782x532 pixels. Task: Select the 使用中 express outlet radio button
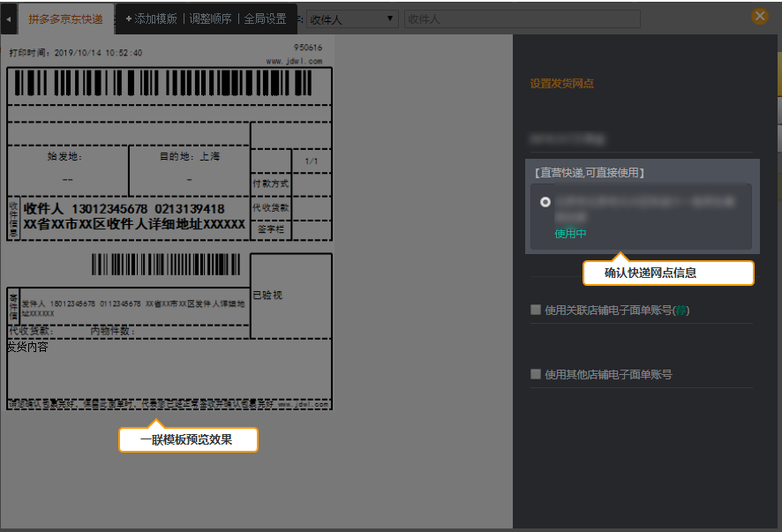tap(545, 202)
